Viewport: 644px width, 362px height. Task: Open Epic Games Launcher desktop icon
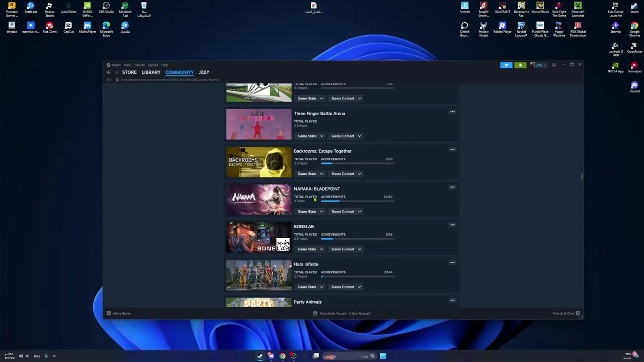point(615,10)
